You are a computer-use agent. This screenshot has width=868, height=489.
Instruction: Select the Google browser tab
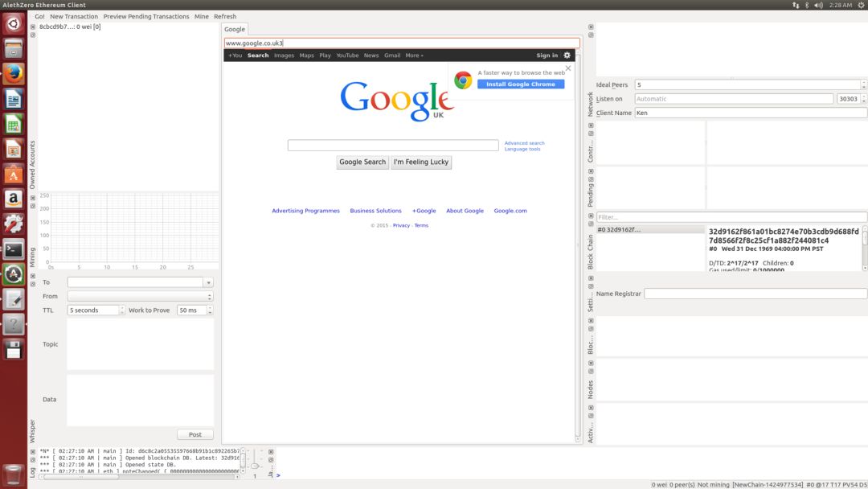tap(235, 29)
